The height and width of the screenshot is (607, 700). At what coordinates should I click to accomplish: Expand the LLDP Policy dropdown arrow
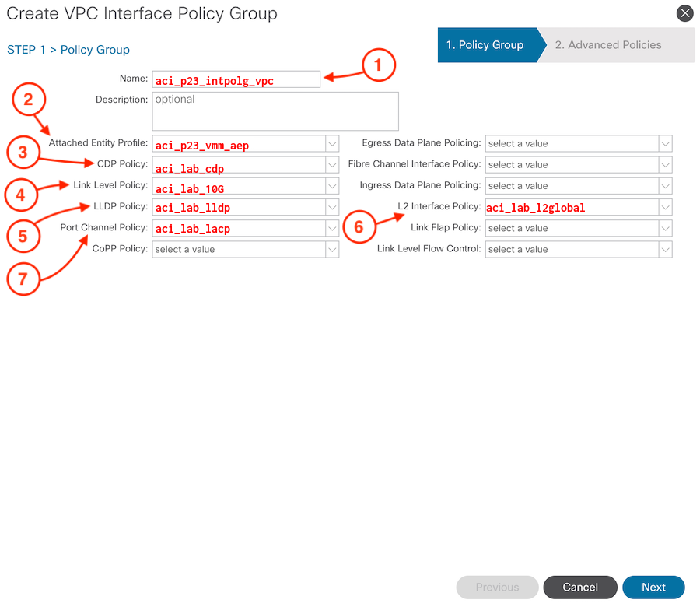[332, 207]
